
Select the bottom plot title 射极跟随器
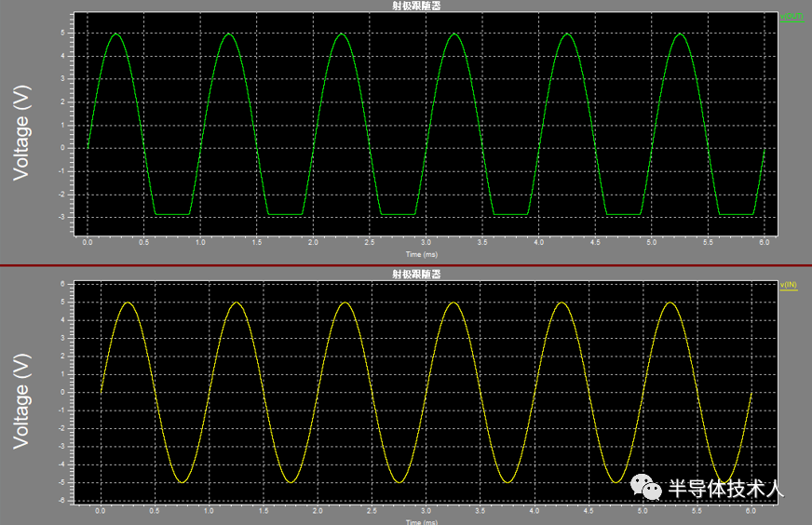tap(416, 274)
